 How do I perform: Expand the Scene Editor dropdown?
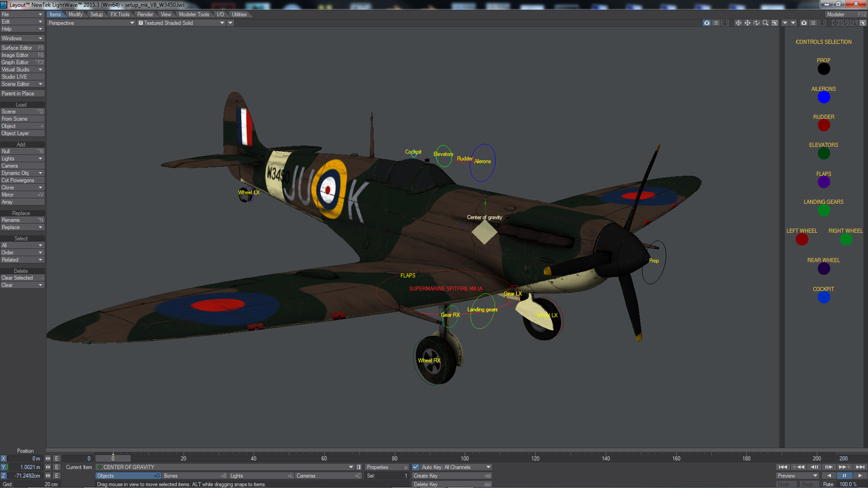coord(22,84)
